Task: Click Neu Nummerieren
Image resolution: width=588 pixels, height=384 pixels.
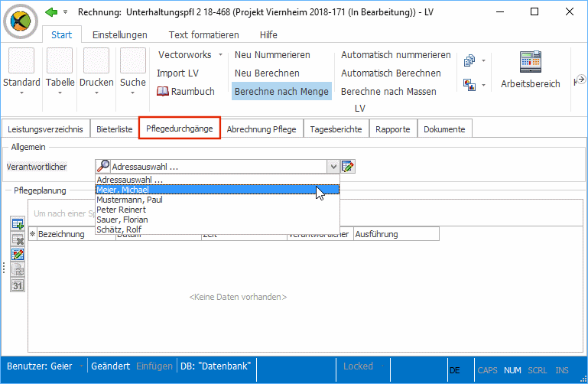Action: [272, 55]
